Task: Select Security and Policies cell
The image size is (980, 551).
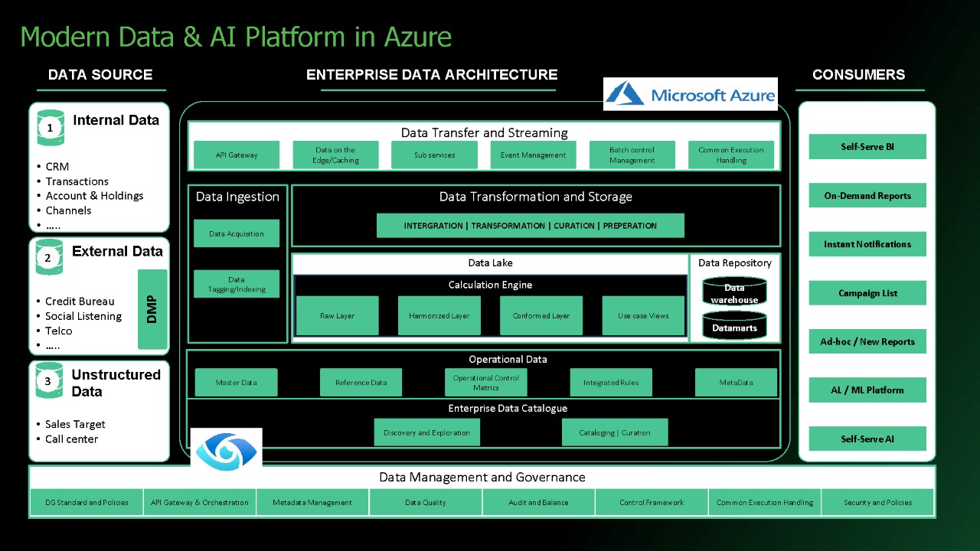Action: 877,503
